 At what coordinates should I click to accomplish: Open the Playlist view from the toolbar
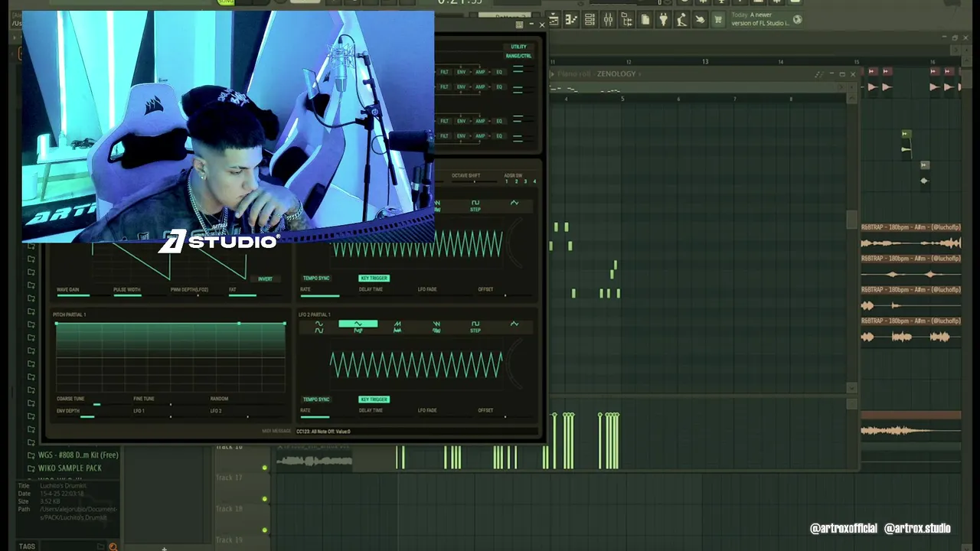(554, 21)
